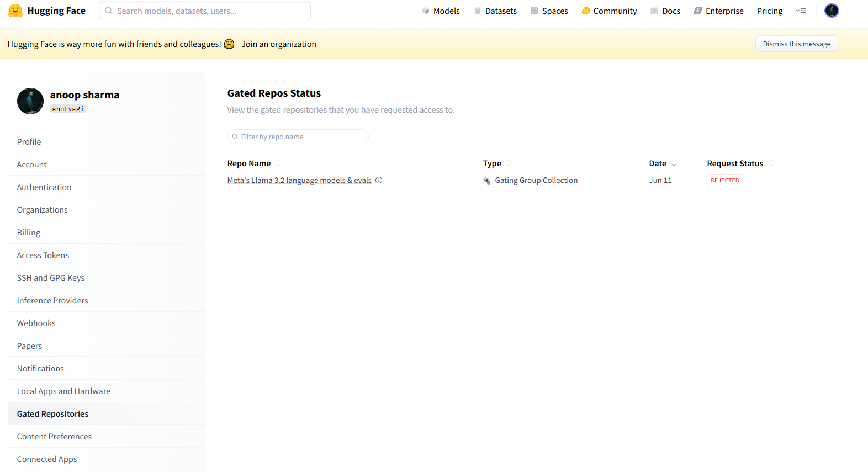Open Local Apps and Hardware settings
868x472 pixels.
[107, 391]
